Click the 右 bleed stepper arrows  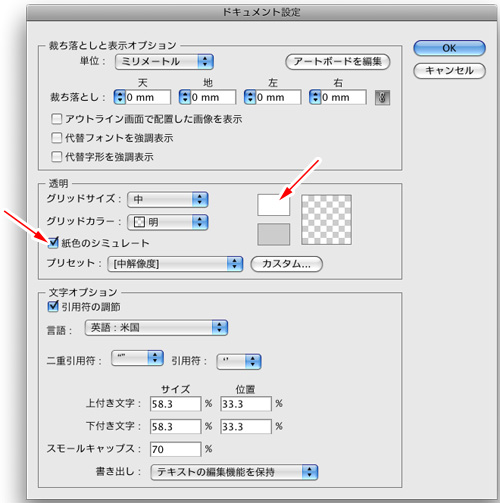315,97
